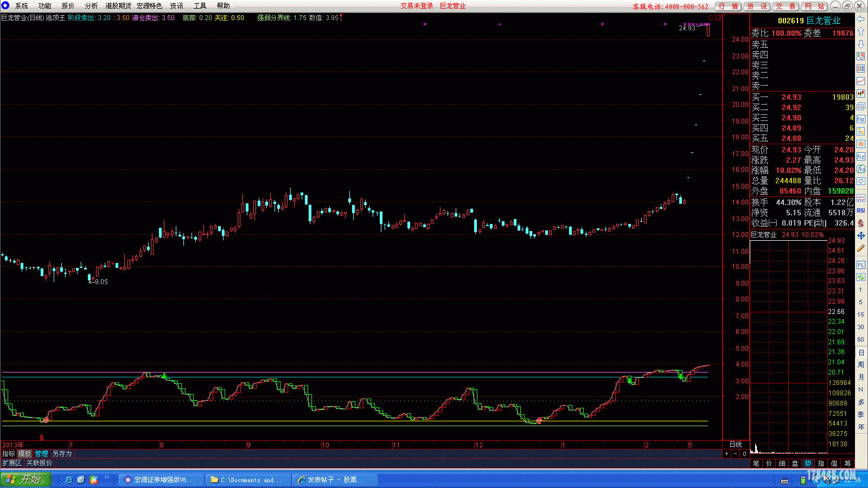The height and width of the screenshot is (488, 868).
Task: Click the left arrow back icon
Action: click(861, 19)
